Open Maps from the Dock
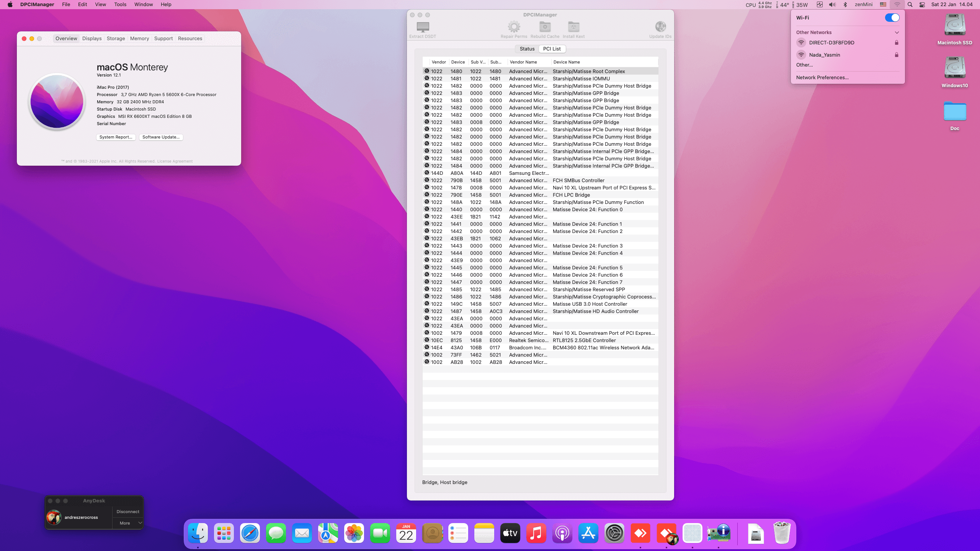This screenshot has height=551, width=980. click(x=328, y=533)
